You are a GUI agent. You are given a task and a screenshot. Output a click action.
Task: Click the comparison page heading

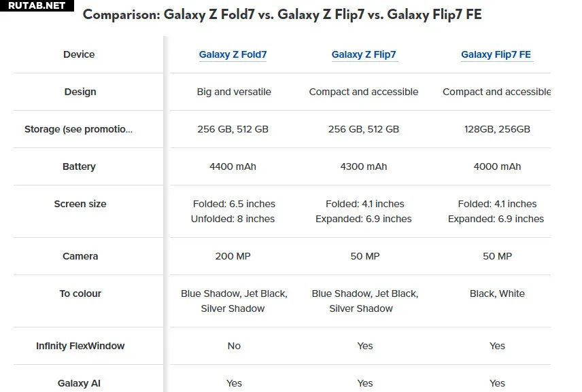point(282,14)
